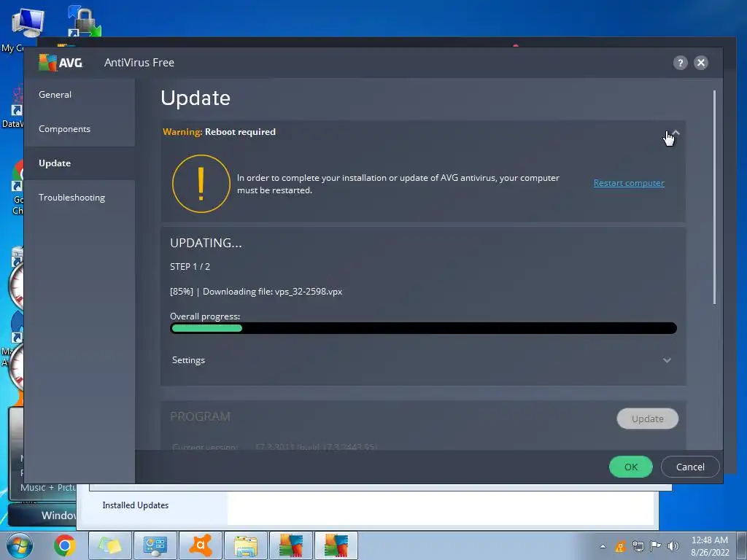Close the AVG settings dialog
The width and height of the screenshot is (747, 560).
tap(701, 63)
